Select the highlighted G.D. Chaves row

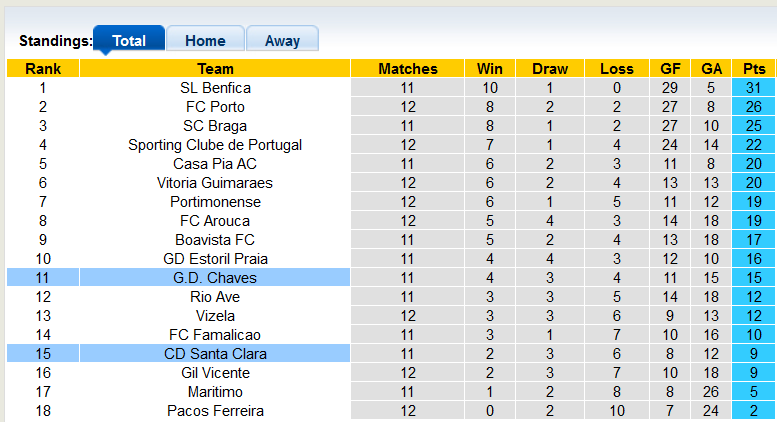[x=215, y=278]
